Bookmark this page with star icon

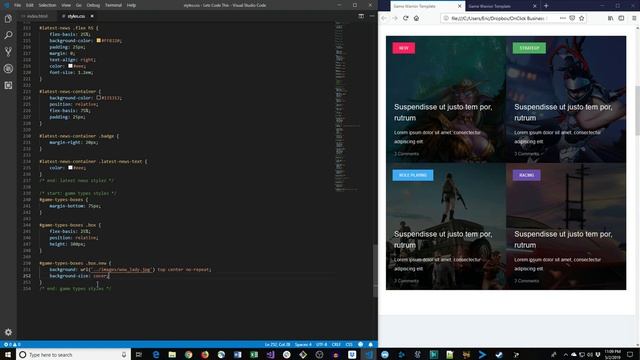(581, 18)
